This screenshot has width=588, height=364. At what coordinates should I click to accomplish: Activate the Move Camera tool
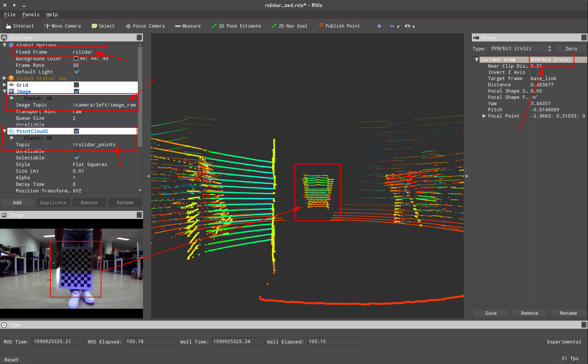[x=62, y=26]
